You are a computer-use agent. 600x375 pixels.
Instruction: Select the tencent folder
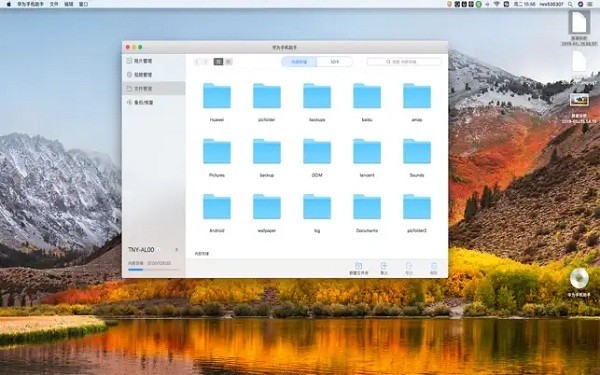coord(367,151)
